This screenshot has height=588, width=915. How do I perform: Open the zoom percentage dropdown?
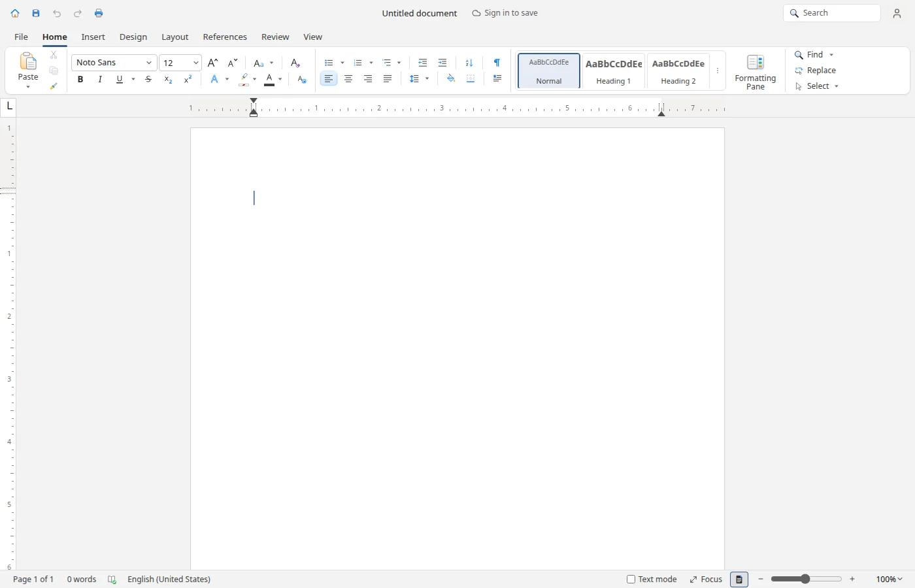[890, 580]
